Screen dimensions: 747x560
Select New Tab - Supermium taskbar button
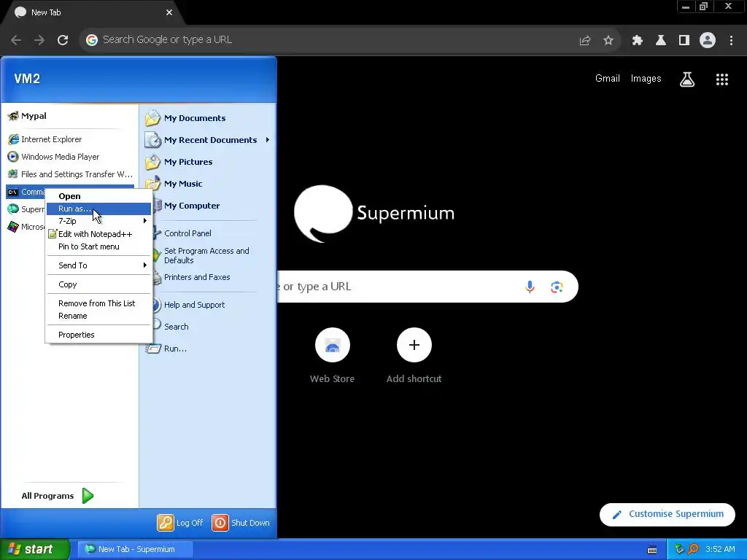[135, 549]
